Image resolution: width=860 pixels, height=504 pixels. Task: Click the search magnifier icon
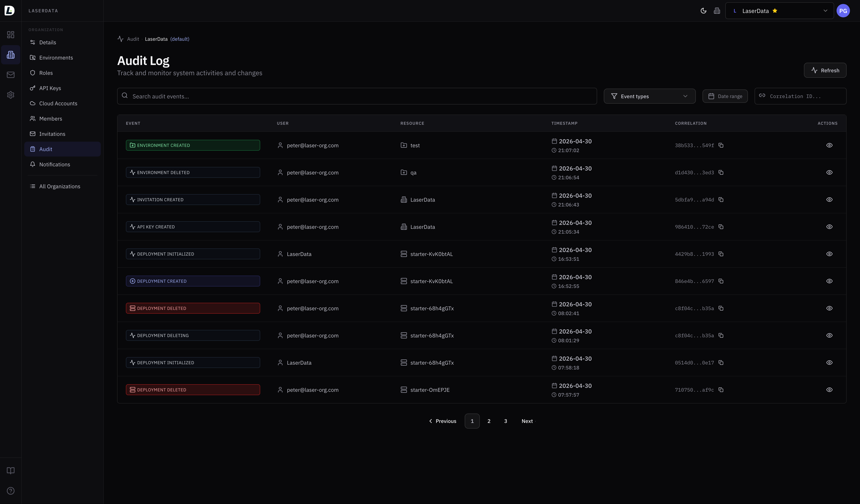pos(125,95)
